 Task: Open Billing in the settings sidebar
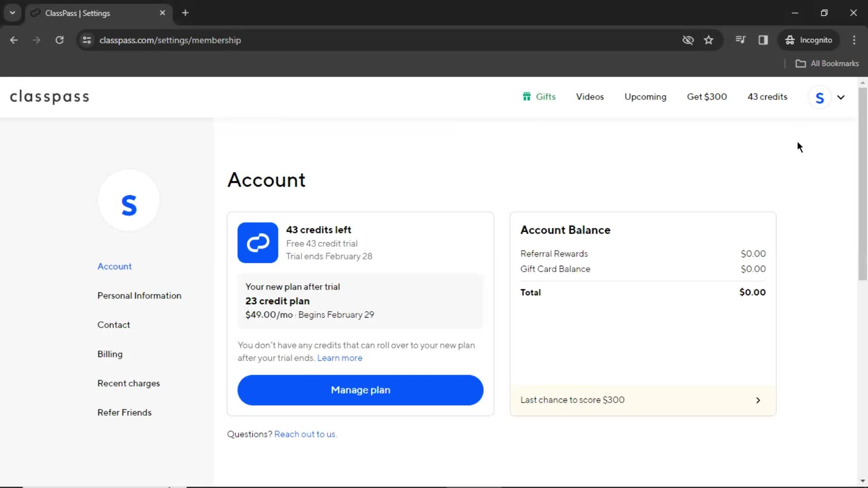pos(110,354)
